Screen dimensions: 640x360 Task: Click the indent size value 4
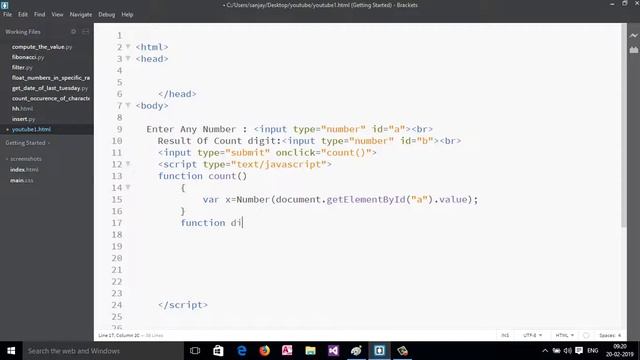click(x=619, y=335)
